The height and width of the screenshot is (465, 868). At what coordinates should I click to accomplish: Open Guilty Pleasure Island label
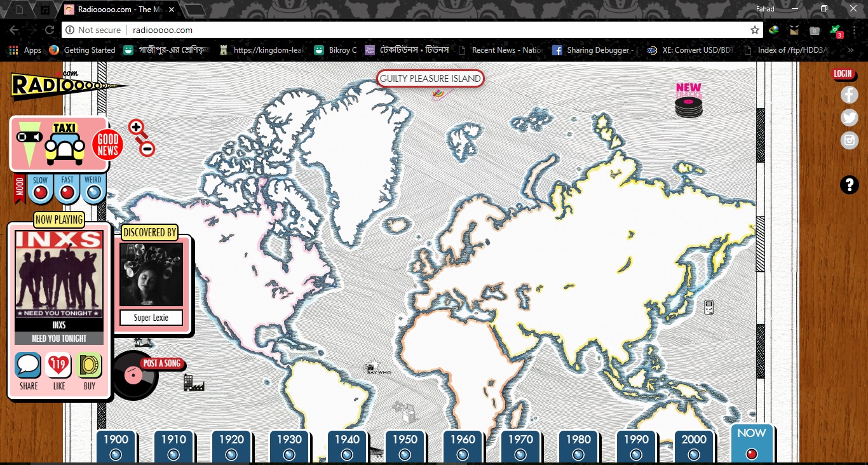(x=430, y=79)
